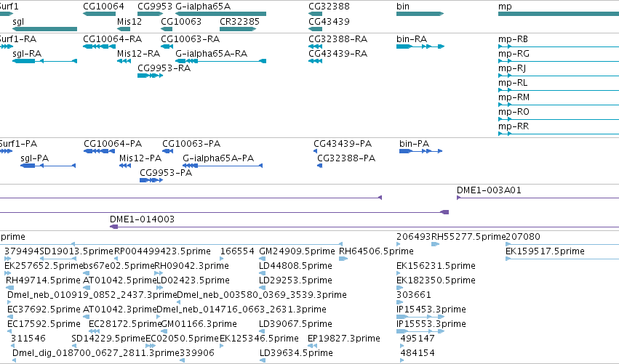Image resolution: width=619 pixels, height=364 pixels.
Task: Click the mp gene bar
Action: point(559,14)
